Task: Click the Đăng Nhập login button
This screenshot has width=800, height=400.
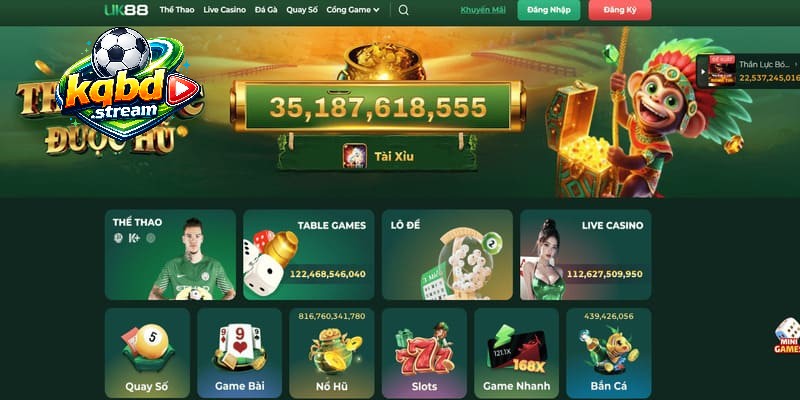Action: pyautogui.click(x=548, y=10)
